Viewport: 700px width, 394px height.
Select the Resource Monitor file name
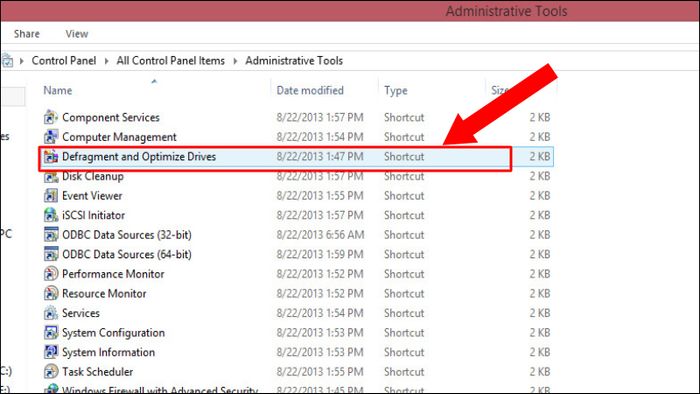pos(104,294)
